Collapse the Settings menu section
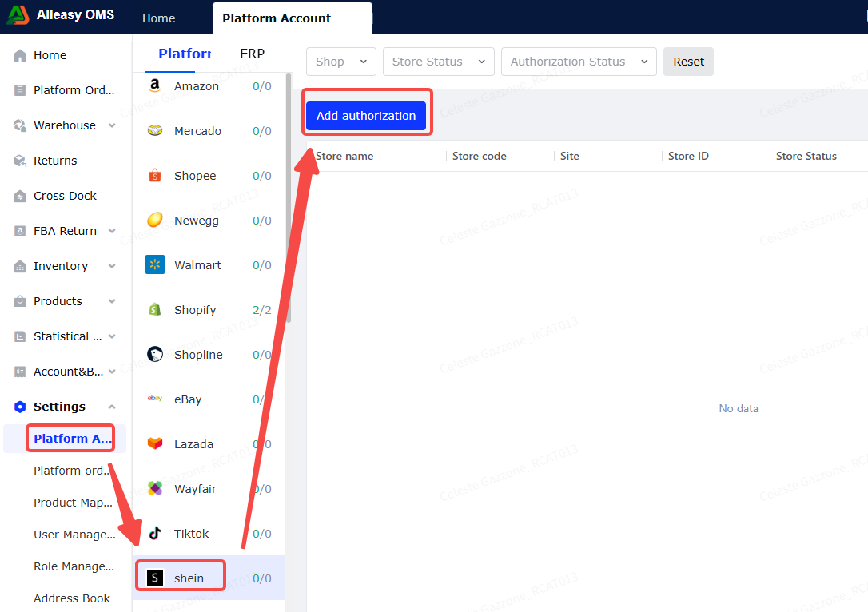Screen dimensions: 868x612 [x=112, y=407]
